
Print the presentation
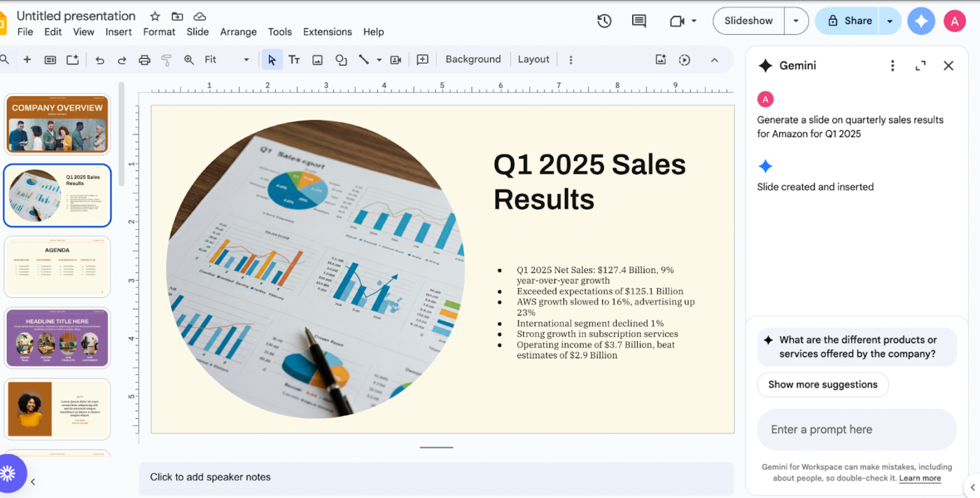(144, 60)
